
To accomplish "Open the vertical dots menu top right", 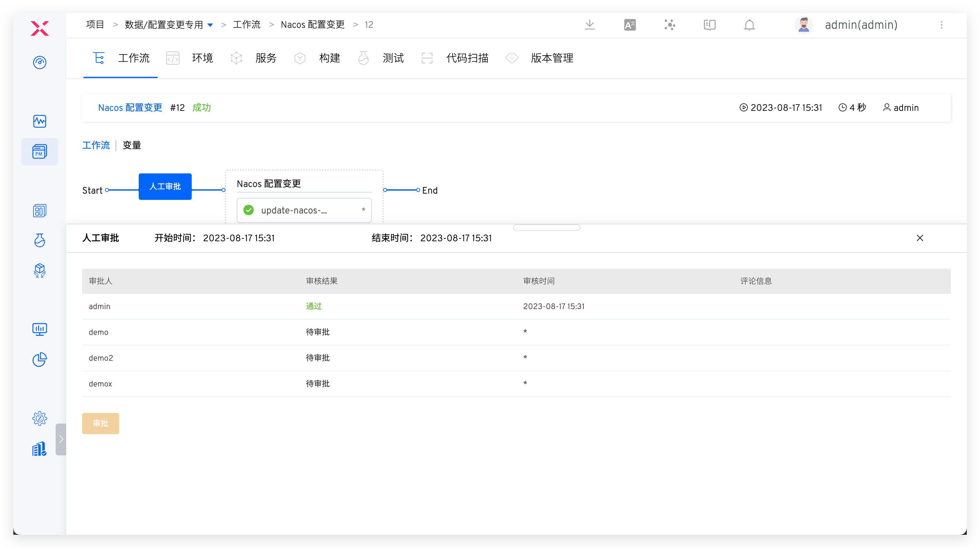I will click(941, 25).
